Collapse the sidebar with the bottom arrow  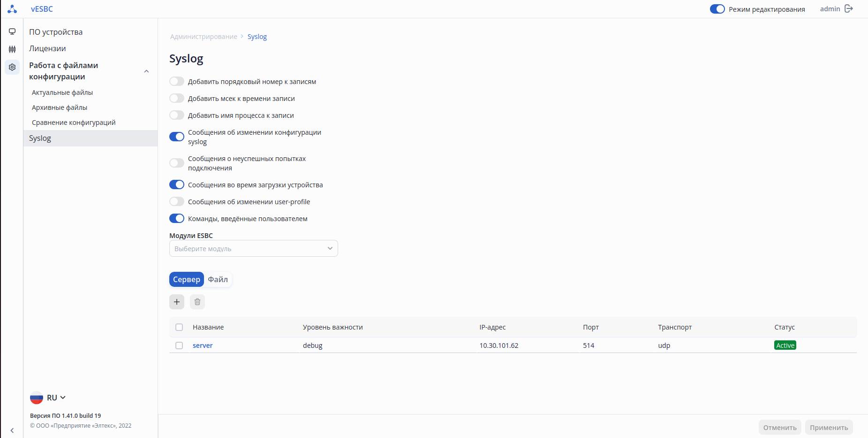tap(12, 430)
